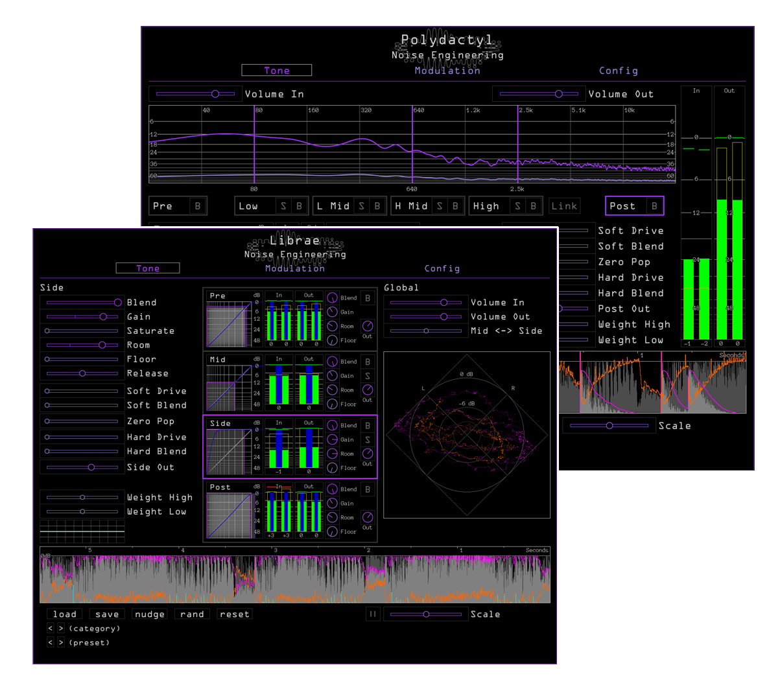Solo the Low band in Polydactyl

pos(283,206)
